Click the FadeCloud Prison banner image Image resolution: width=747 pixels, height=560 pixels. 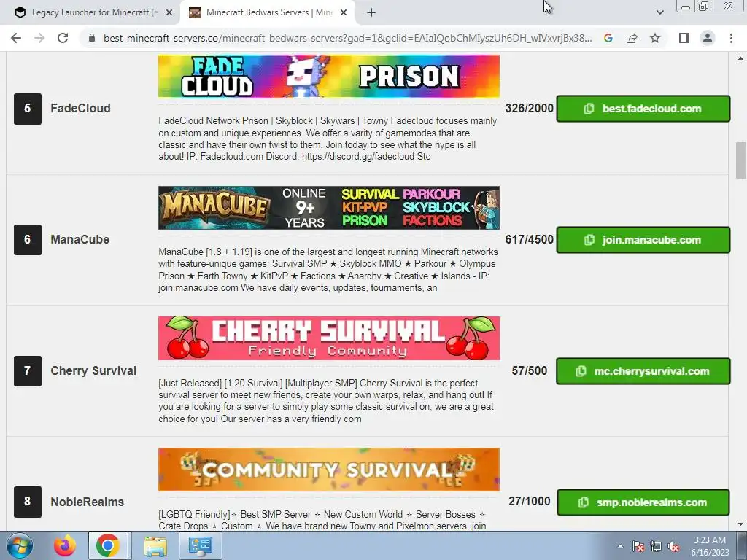329,76
